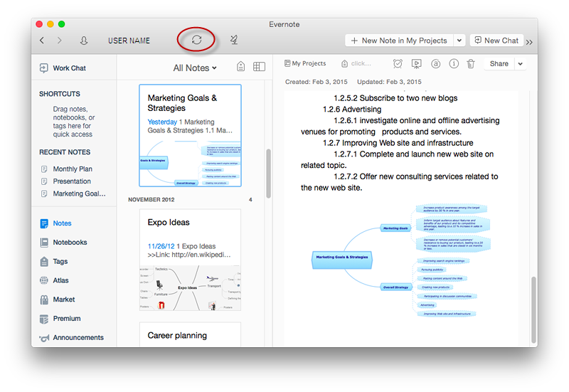Show the note info icon
The height and width of the screenshot is (392, 569).
pos(454,63)
